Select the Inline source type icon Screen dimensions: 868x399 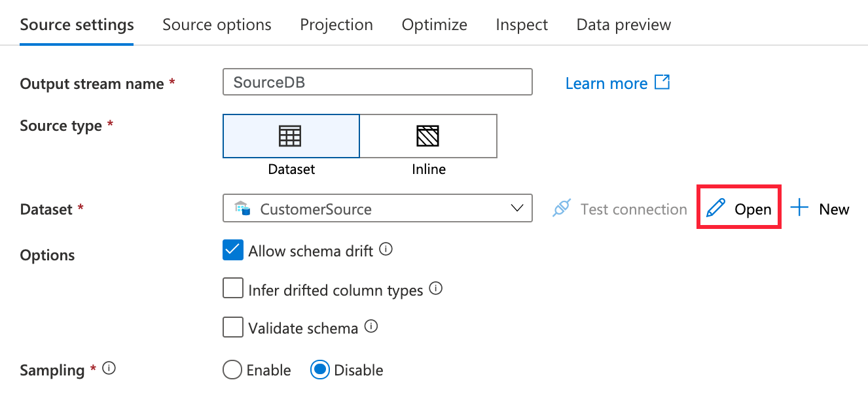click(428, 136)
